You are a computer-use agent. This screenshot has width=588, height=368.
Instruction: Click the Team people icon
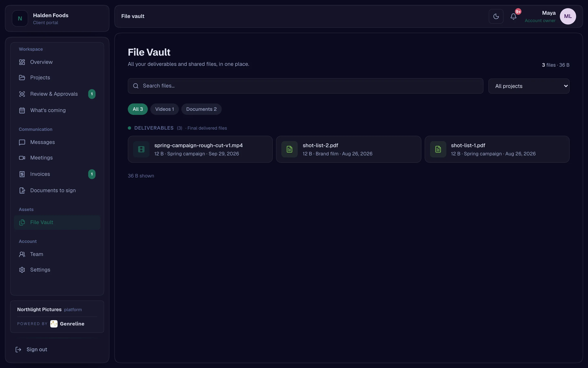point(22,254)
